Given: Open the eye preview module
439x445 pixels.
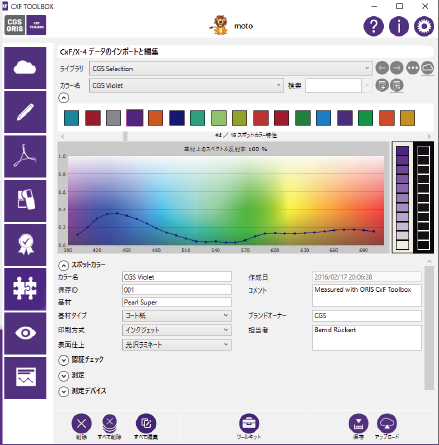Looking at the screenshot, I should [x=25, y=333].
